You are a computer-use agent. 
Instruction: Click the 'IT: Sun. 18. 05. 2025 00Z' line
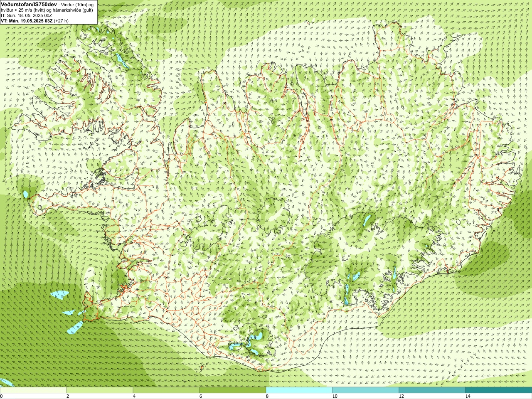coord(27,15)
